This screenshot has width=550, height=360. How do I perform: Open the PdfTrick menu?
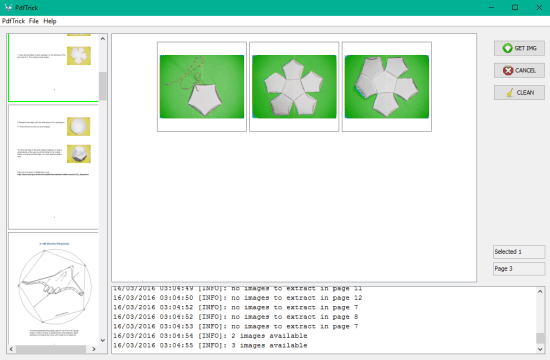(13, 21)
